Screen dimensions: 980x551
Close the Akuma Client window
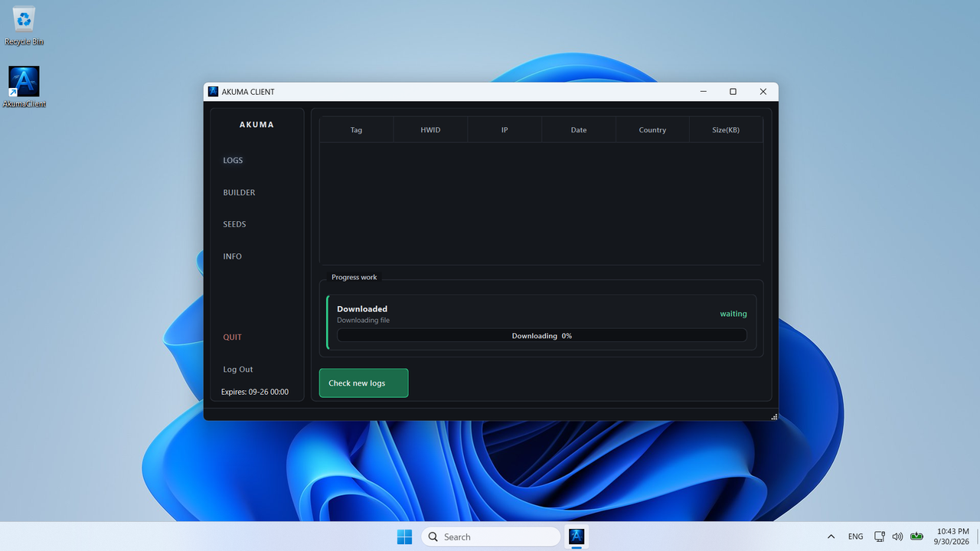coord(763,92)
